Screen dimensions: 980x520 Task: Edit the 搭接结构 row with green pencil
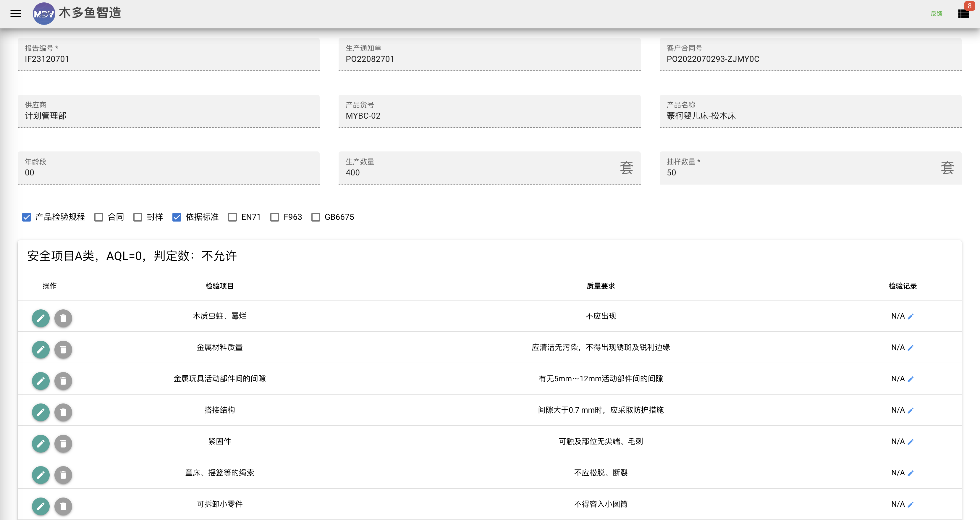41,412
